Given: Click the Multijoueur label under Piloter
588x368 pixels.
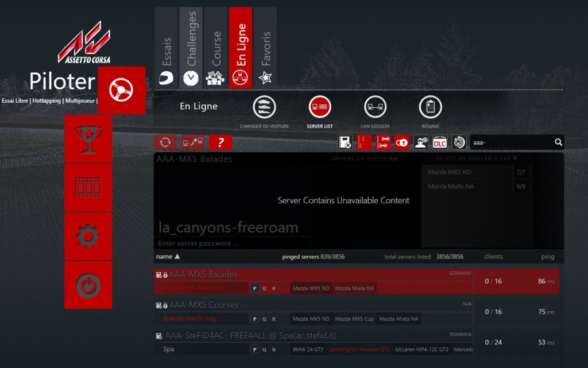Looking at the screenshot, I should tap(80, 101).
